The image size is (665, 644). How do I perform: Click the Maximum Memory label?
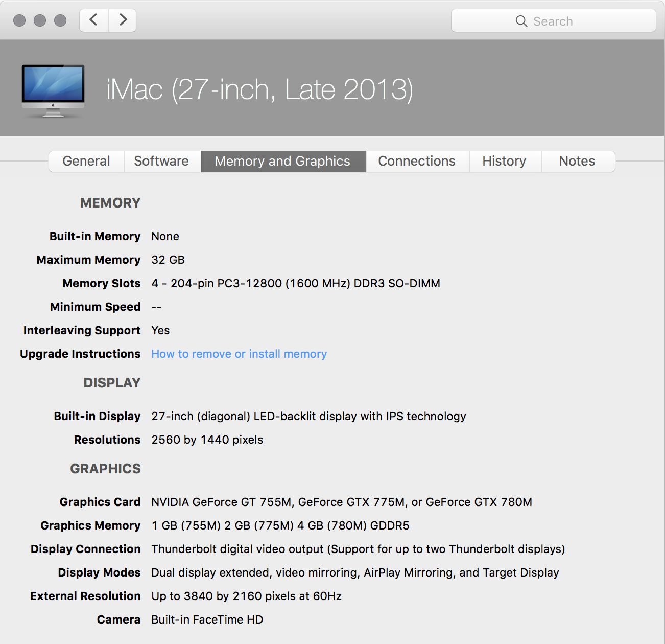(89, 260)
